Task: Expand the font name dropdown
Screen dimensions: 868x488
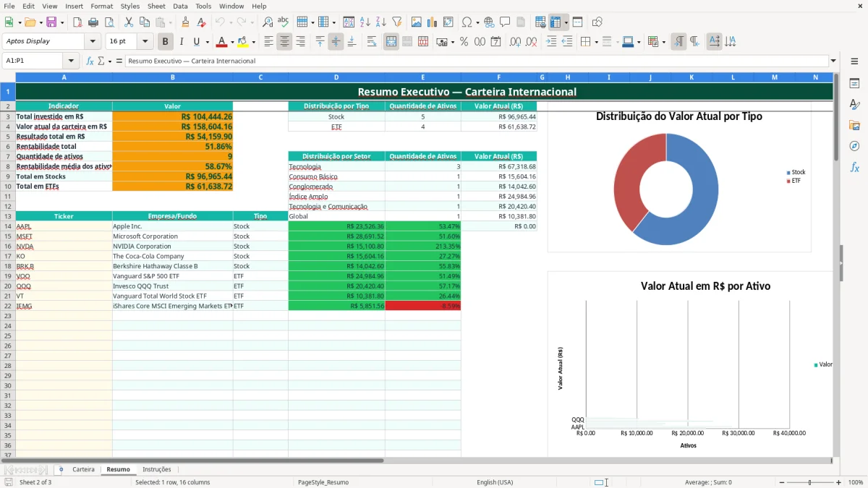Action: pyautogui.click(x=93, y=42)
